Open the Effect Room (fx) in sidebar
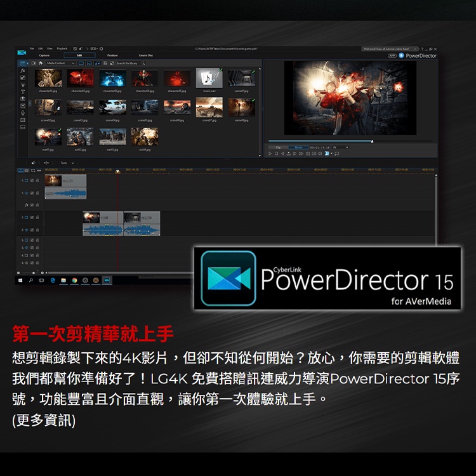The width and height of the screenshot is (476, 476). coord(23,70)
